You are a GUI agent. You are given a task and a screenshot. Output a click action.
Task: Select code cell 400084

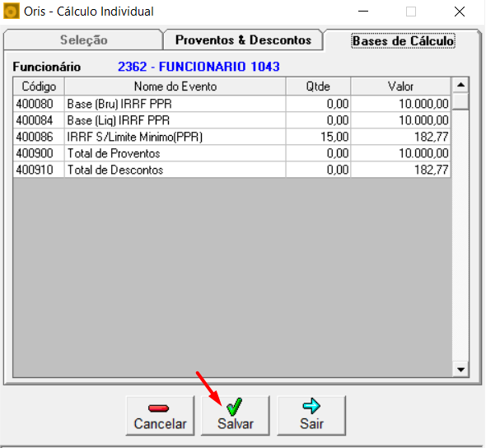[x=39, y=120]
